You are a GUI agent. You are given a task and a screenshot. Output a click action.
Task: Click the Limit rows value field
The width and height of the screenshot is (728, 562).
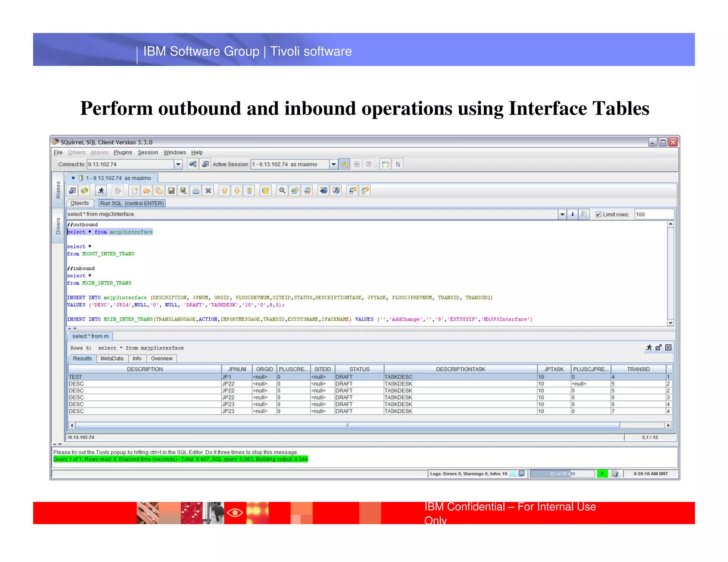pyautogui.click(x=654, y=214)
